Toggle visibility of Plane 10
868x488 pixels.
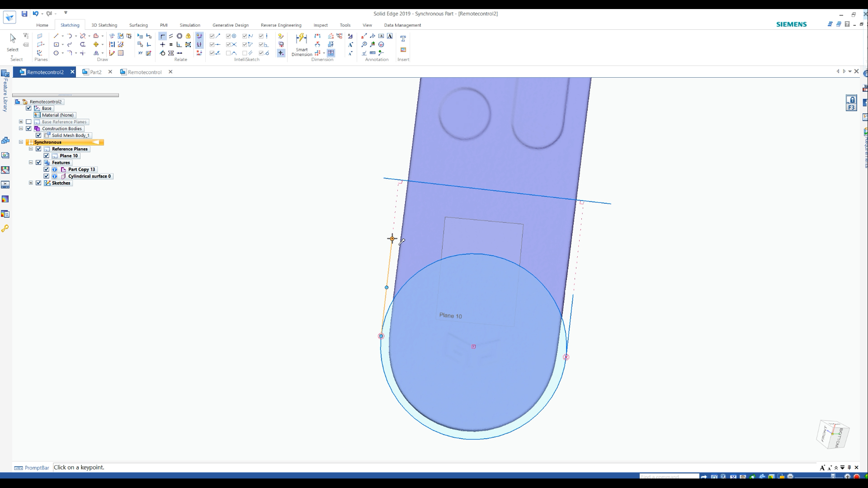point(47,155)
